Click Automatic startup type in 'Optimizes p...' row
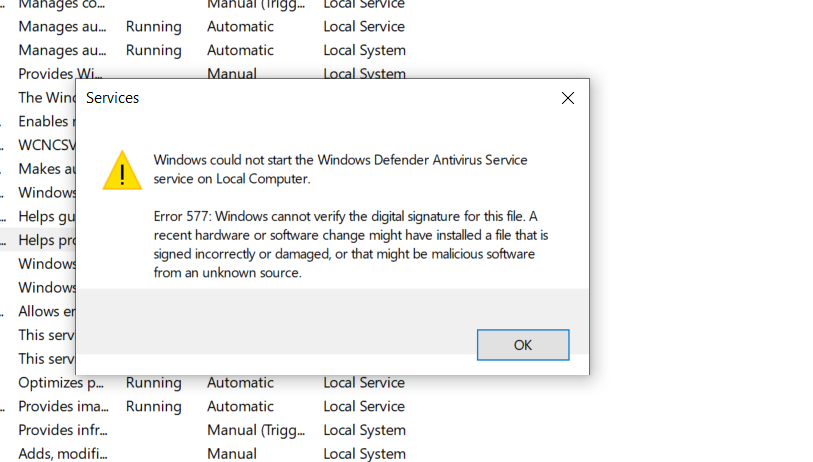The width and height of the screenshot is (813, 462). point(240,383)
